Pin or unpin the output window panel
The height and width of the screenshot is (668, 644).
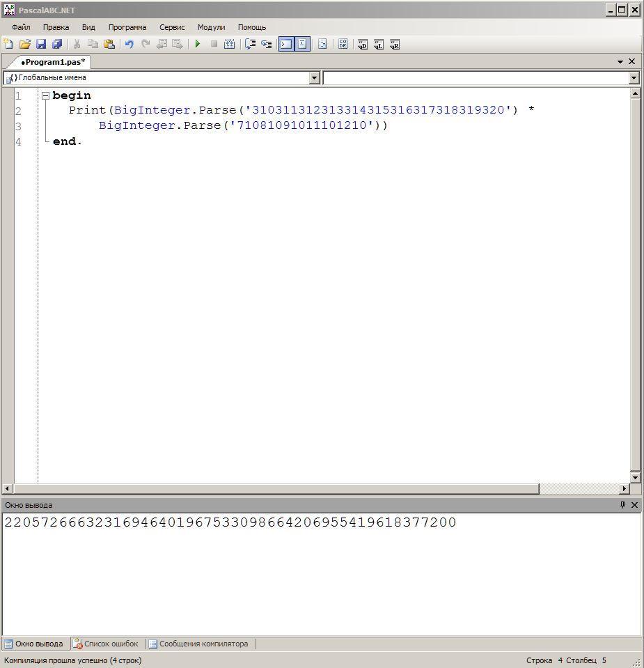pyautogui.click(x=622, y=505)
